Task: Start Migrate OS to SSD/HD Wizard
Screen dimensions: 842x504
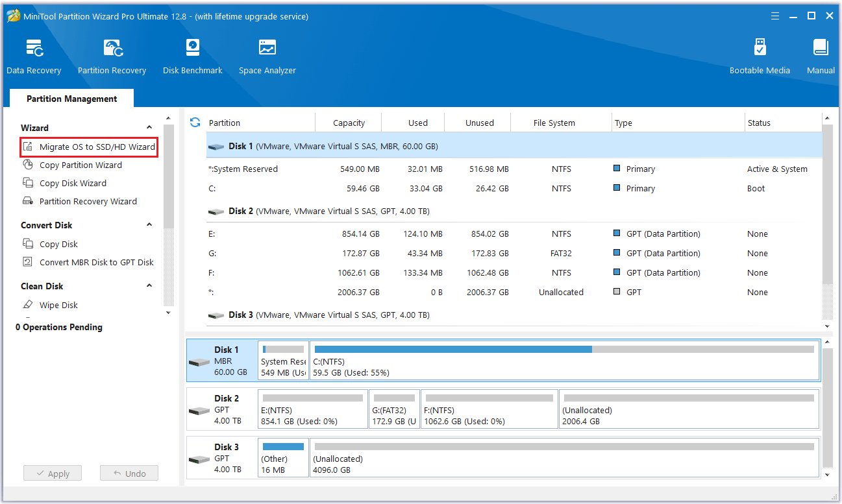Action: point(89,147)
